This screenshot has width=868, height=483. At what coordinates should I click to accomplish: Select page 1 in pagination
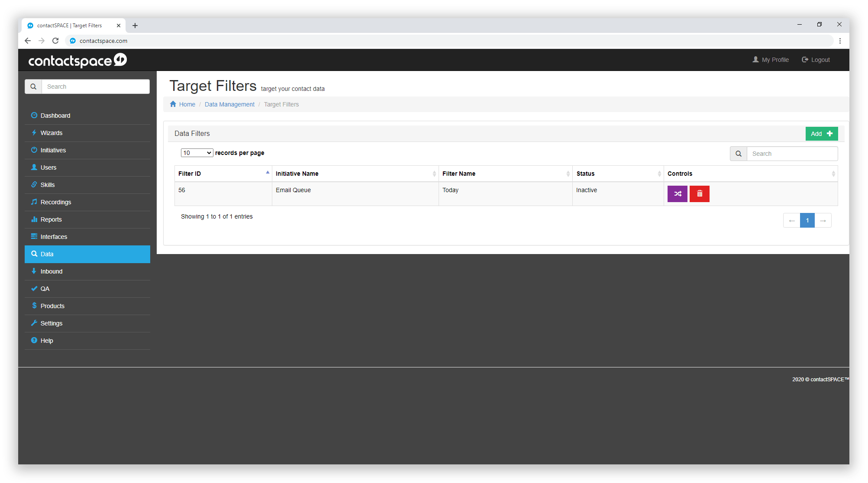(x=807, y=220)
